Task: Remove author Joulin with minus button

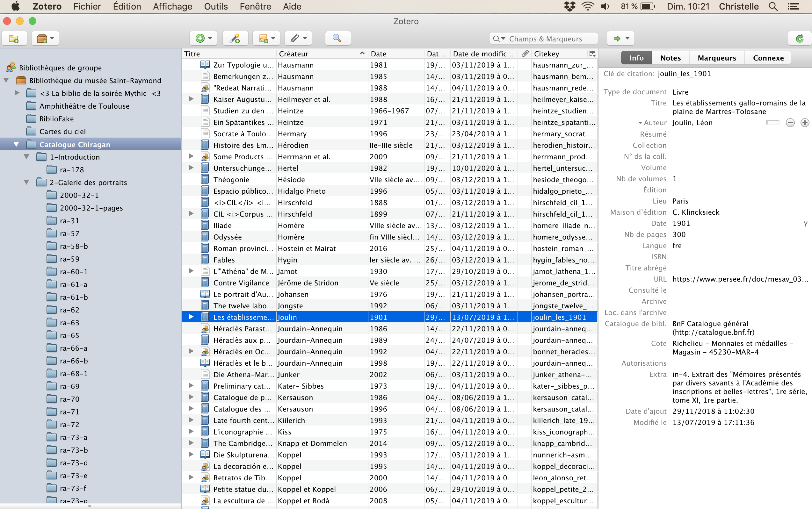Action: (790, 123)
